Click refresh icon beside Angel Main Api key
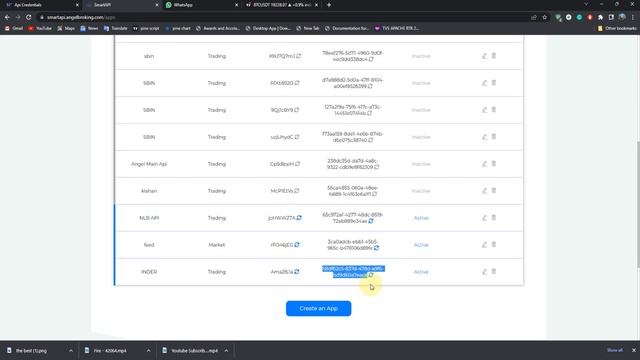The height and width of the screenshot is (360, 640). tap(298, 164)
